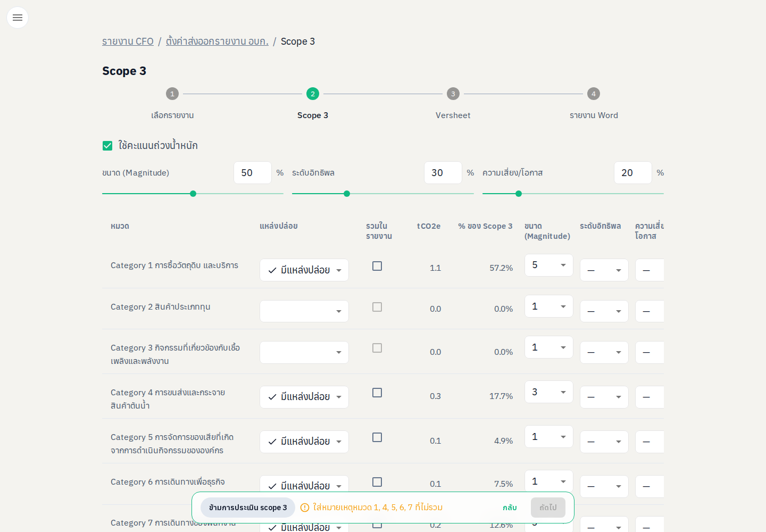Image resolution: width=766 pixels, height=532 pixels.
Task: Click the warning icon in the bottom bar
Action: click(x=305, y=508)
